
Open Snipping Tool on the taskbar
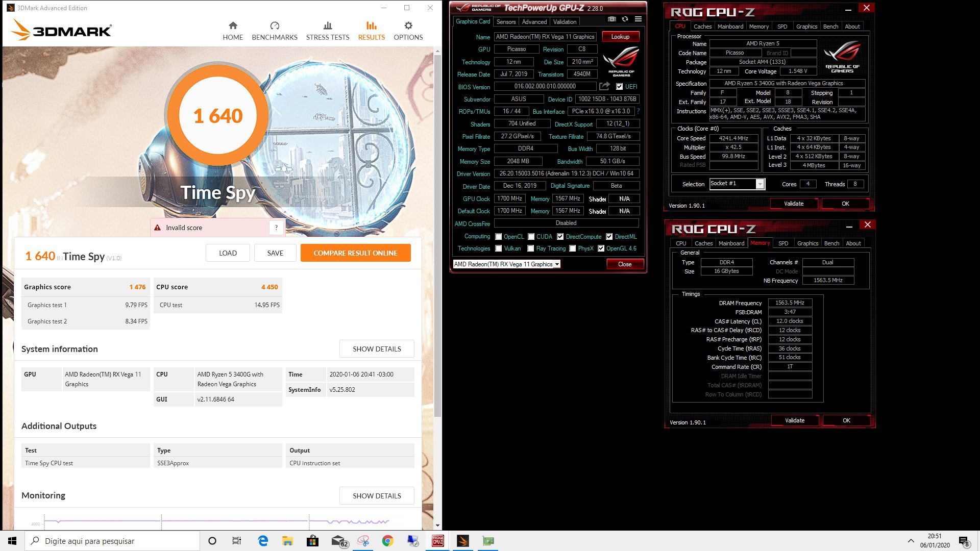click(363, 541)
